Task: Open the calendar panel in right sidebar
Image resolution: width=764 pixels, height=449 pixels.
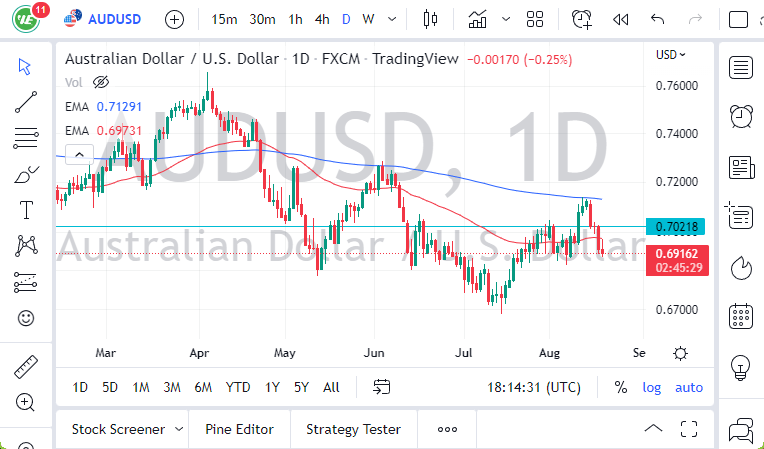Action: 741,316
